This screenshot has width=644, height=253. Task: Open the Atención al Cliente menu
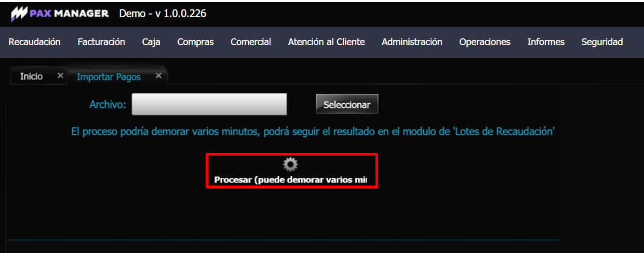326,42
